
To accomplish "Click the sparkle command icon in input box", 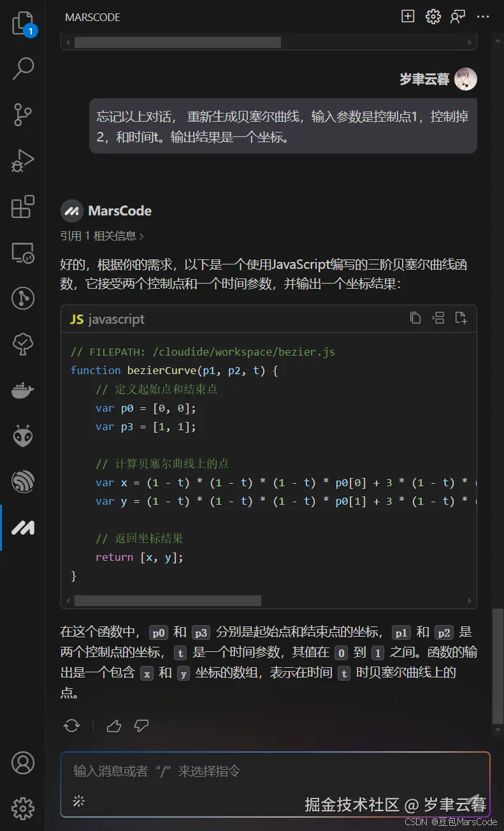I will click(x=79, y=801).
